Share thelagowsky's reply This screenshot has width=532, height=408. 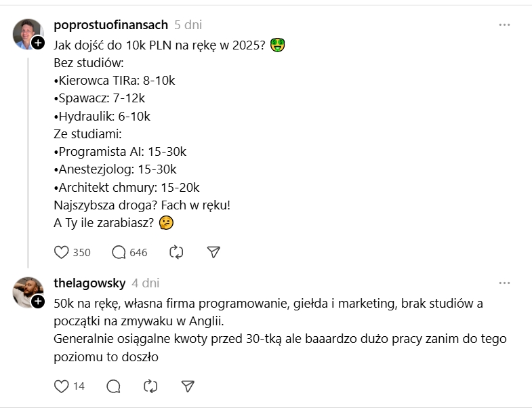[x=188, y=386]
